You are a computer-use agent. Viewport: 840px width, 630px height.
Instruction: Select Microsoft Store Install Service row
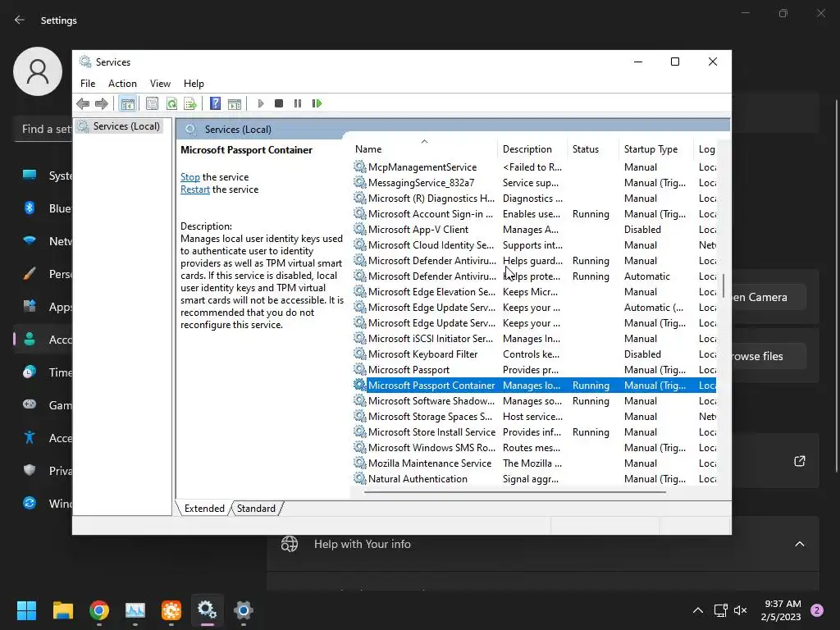coord(534,431)
